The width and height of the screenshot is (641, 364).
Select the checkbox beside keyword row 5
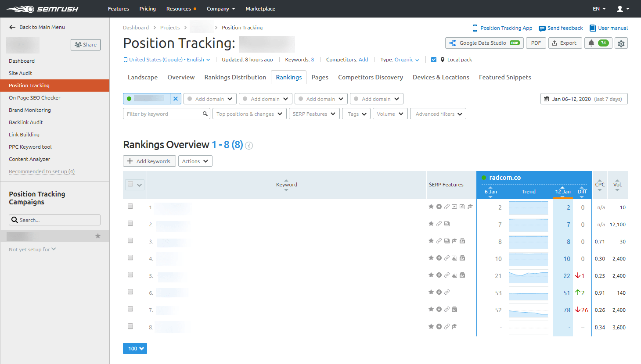(x=130, y=275)
